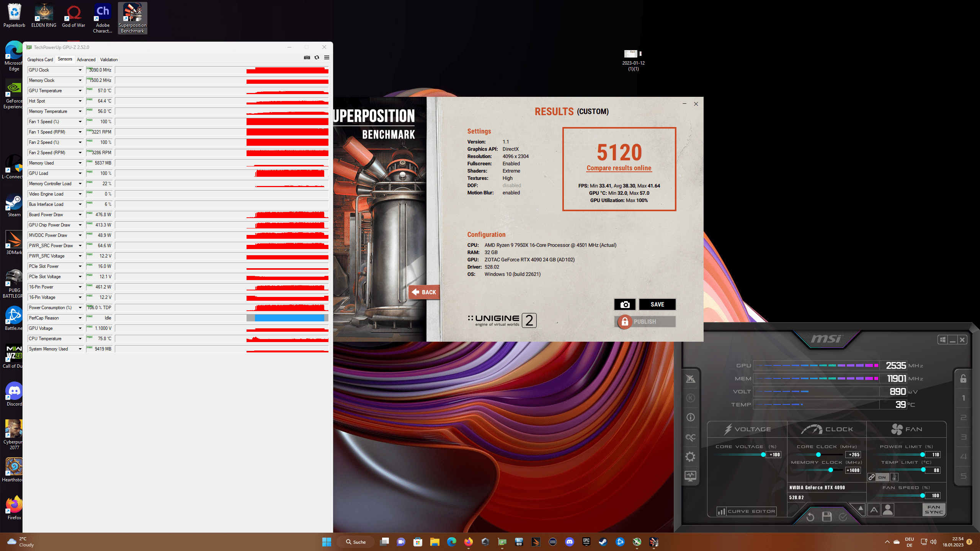This screenshot has height=551, width=980.
Task: Open the Adobe Character Animator desktop shortcut
Action: [103, 18]
